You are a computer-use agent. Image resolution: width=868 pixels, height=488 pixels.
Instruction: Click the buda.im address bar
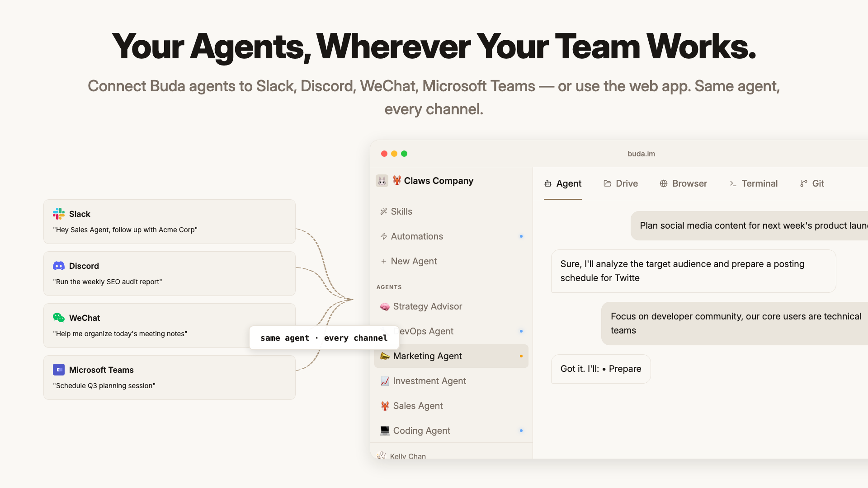[641, 154]
